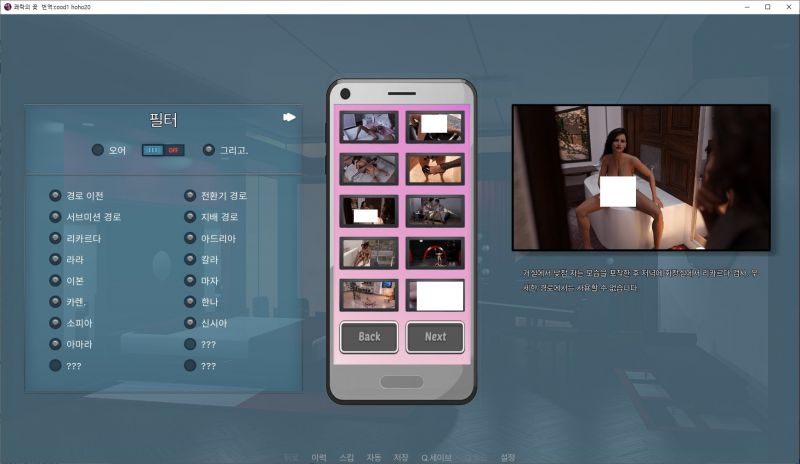Open the 설정 settings menu
The width and height of the screenshot is (800, 464).
coord(507,457)
